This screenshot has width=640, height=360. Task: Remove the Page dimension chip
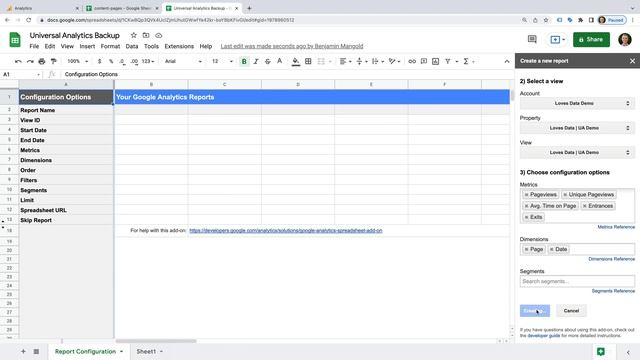click(527, 249)
